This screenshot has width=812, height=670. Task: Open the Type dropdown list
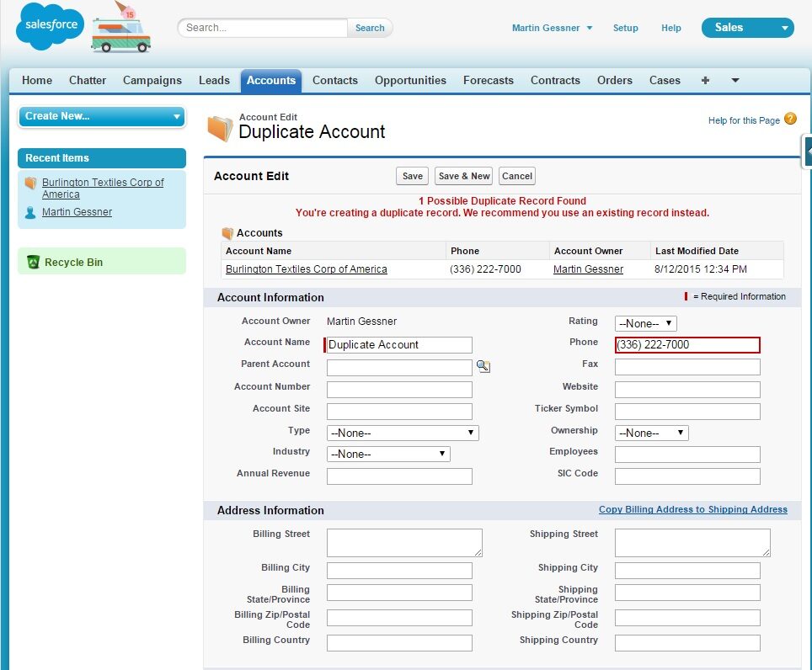point(403,433)
